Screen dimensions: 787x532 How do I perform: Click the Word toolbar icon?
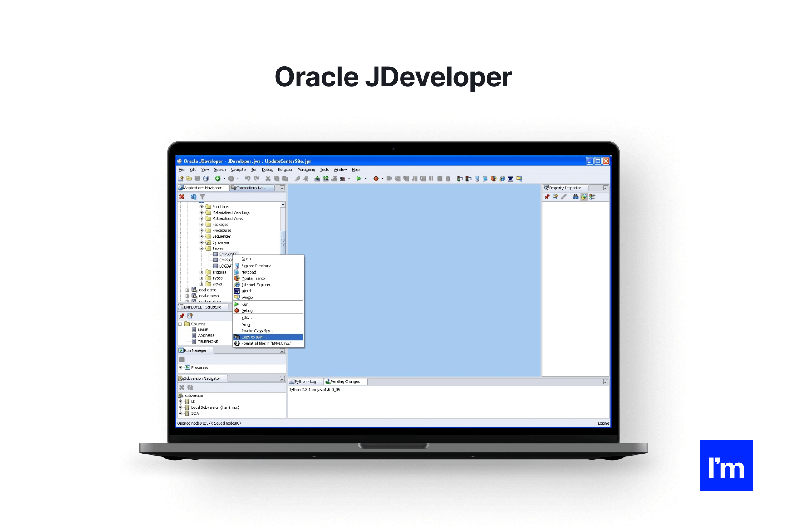511,179
